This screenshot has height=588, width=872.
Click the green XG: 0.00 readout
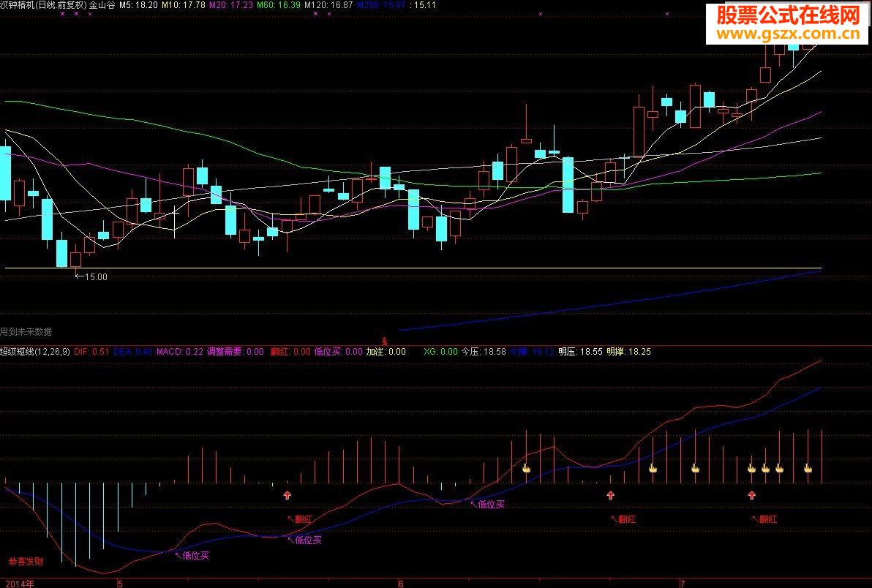[x=440, y=352]
